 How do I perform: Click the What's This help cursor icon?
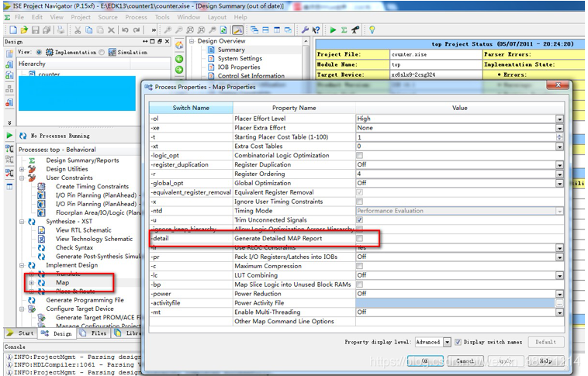[316, 30]
